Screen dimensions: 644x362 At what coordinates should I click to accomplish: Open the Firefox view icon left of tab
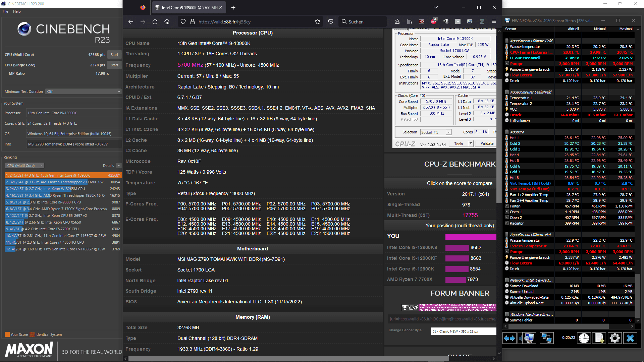point(143,7)
